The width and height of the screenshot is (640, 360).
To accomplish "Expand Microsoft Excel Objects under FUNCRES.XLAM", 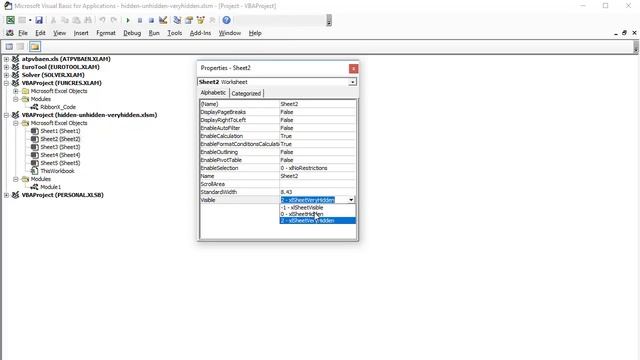I will (16, 91).
